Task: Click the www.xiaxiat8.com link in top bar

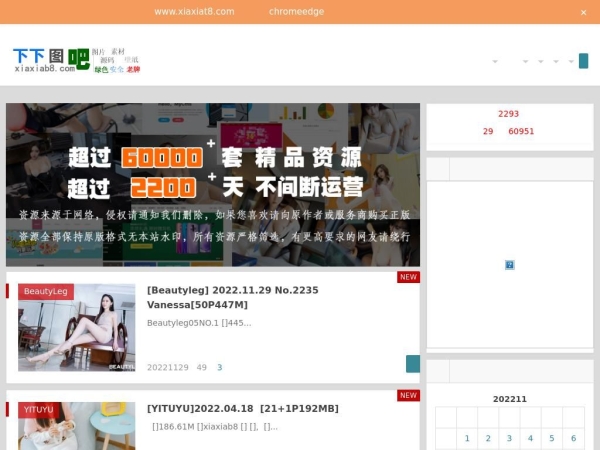Action: (x=194, y=12)
